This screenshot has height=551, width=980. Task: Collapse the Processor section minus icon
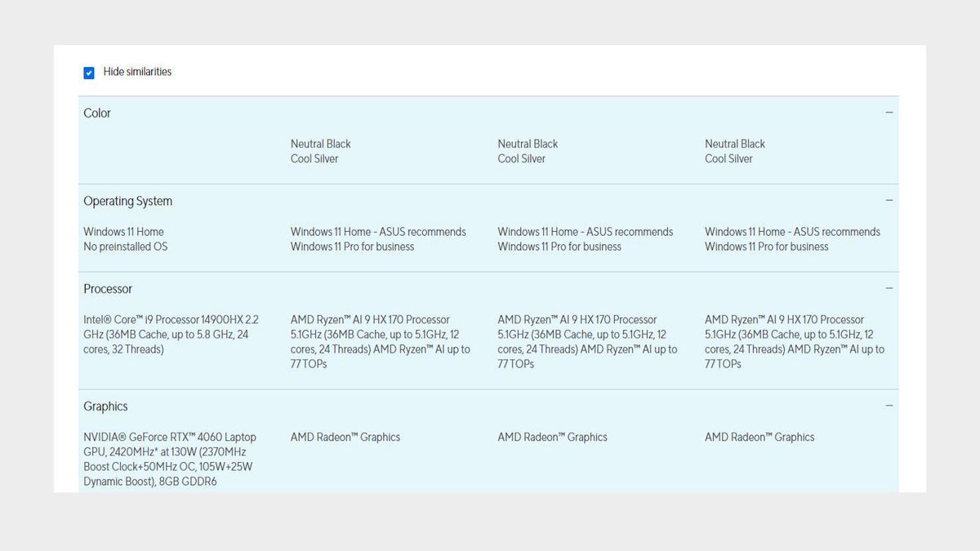click(889, 289)
